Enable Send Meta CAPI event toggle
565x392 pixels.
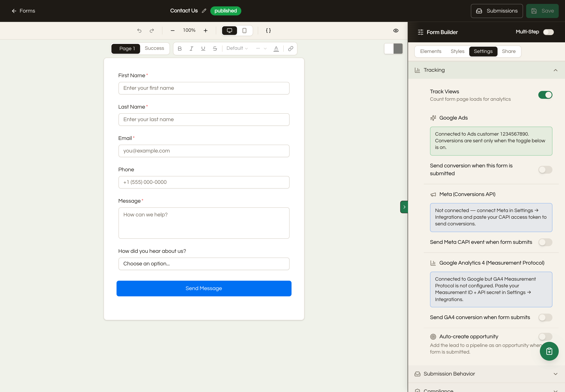(x=545, y=242)
